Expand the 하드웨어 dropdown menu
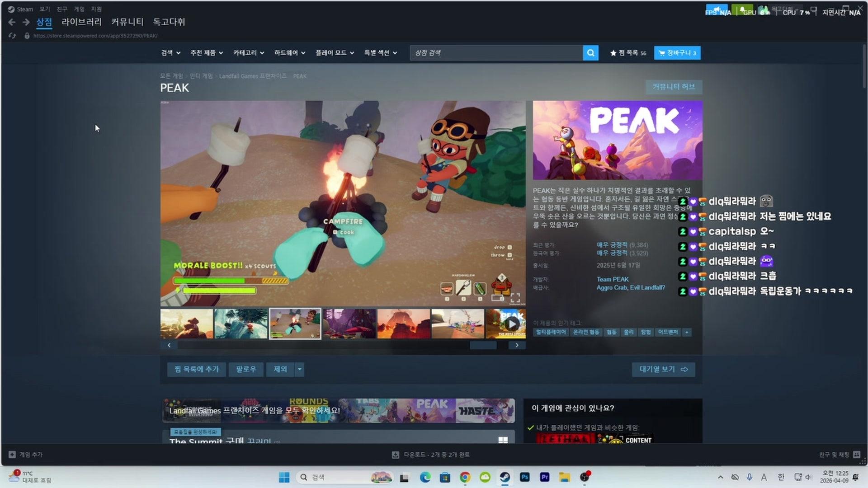 coord(289,53)
